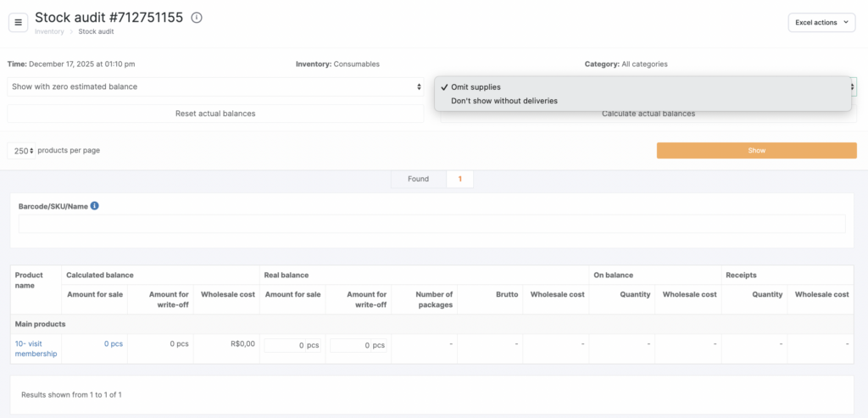The height and width of the screenshot is (418, 868).
Task: Click the 0 pcs calculated amount link
Action: [x=114, y=343]
